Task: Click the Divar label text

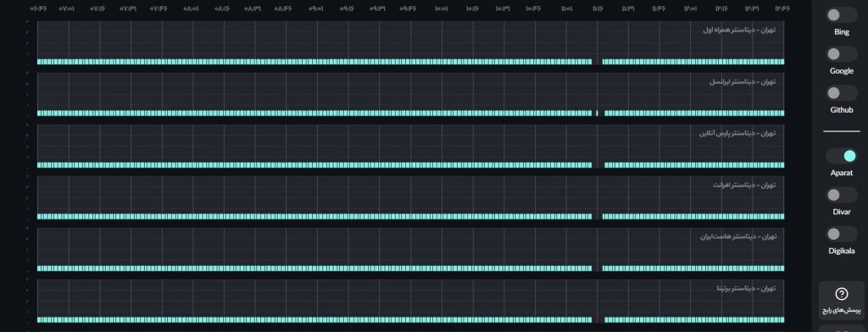Action: (842, 212)
